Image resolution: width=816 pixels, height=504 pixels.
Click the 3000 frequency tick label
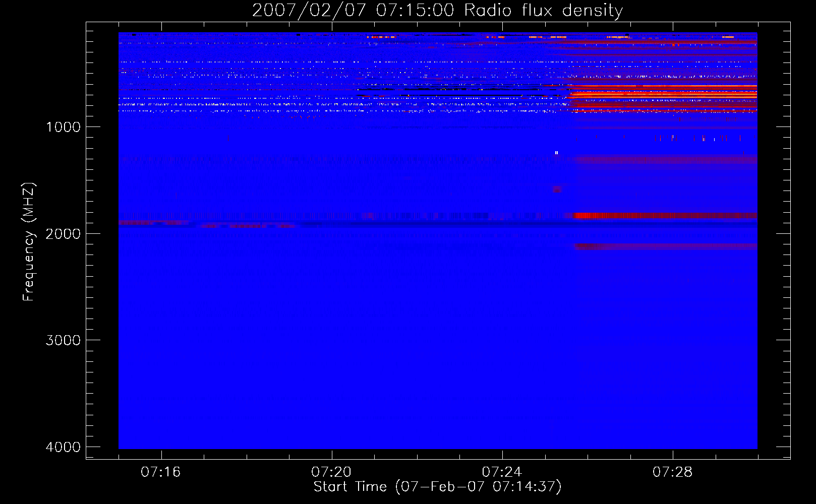pyautogui.click(x=63, y=340)
